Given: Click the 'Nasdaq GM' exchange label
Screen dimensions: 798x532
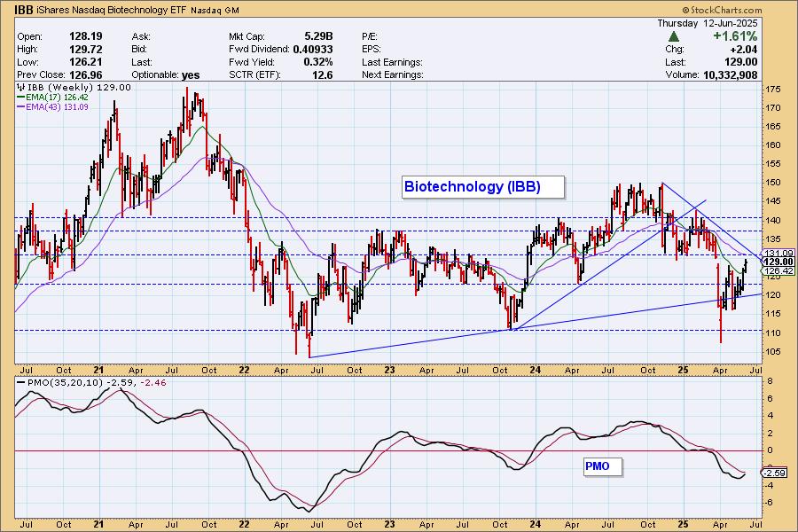Looking at the screenshot, I should (x=215, y=10).
